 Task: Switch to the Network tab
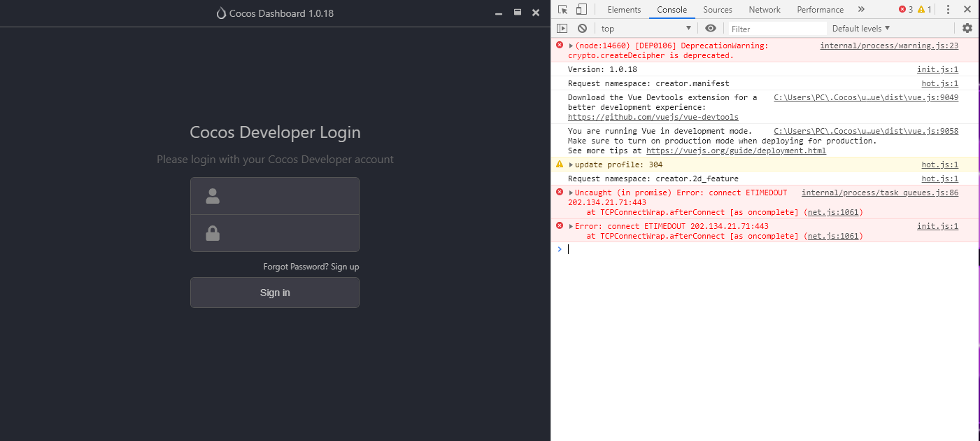pos(765,10)
